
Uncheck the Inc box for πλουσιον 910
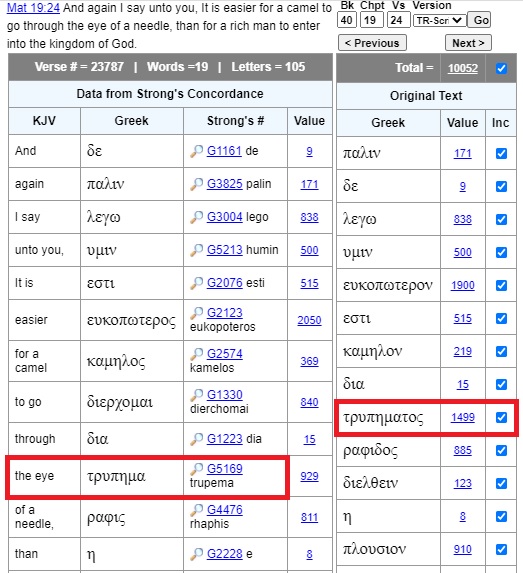click(x=501, y=549)
